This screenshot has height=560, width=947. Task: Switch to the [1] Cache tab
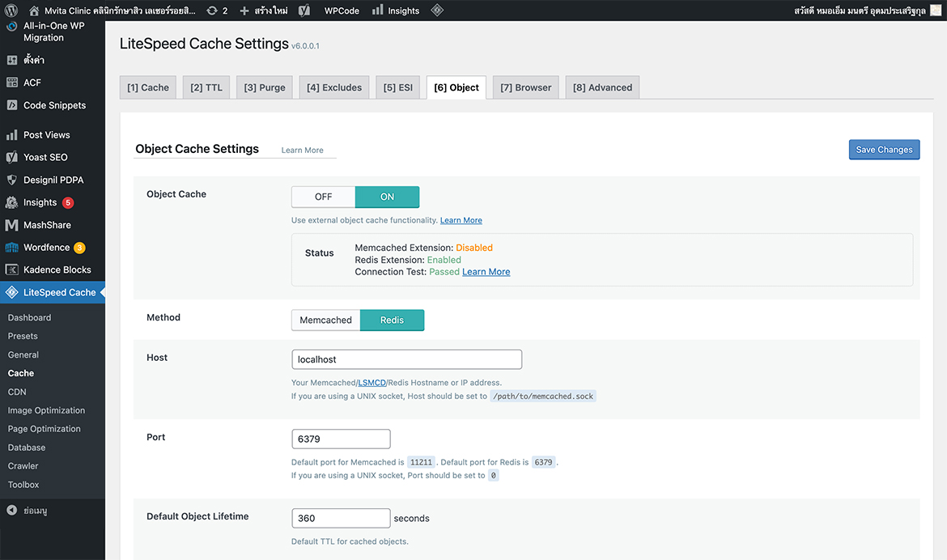[x=148, y=87]
